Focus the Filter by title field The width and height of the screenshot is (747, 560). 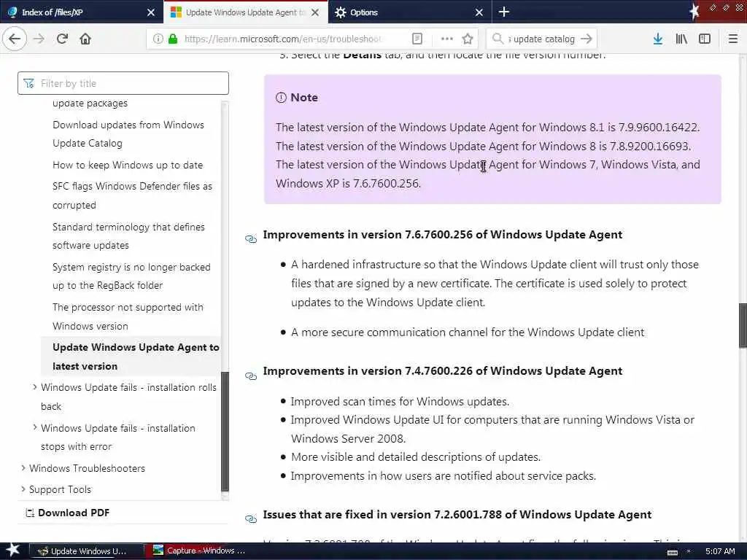(x=123, y=83)
